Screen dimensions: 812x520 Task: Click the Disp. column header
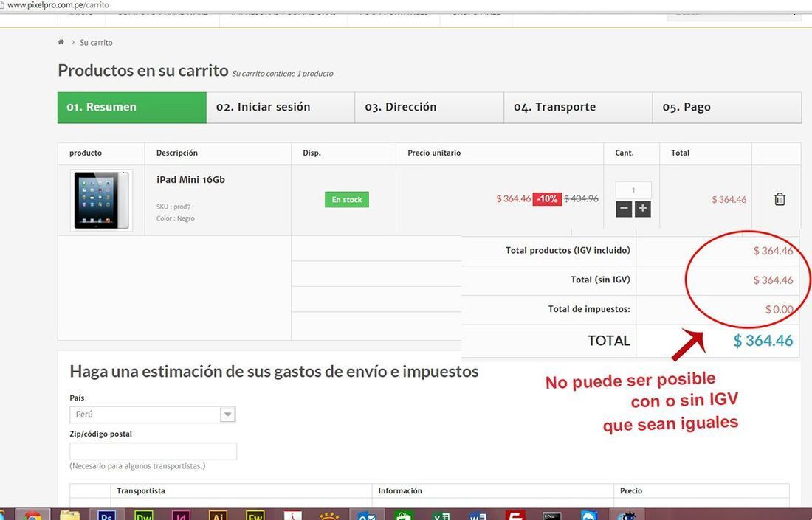[312, 153]
